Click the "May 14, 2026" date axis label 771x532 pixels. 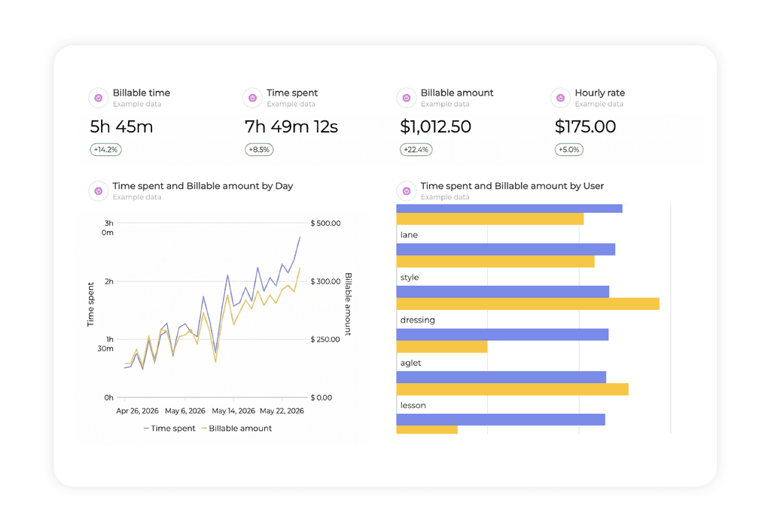[233, 411]
